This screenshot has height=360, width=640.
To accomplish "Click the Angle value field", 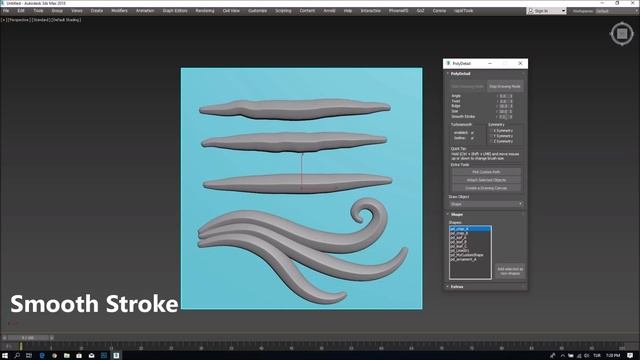I will click(x=503, y=96).
